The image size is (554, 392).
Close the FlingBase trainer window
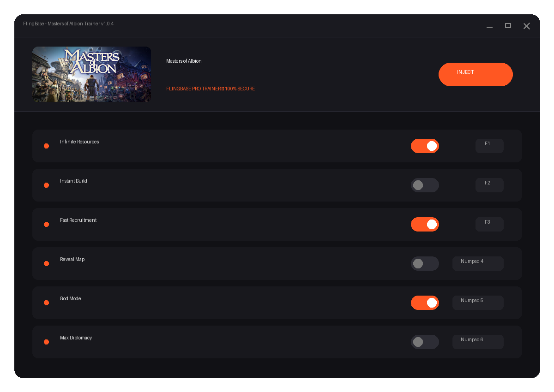click(x=526, y=26)
